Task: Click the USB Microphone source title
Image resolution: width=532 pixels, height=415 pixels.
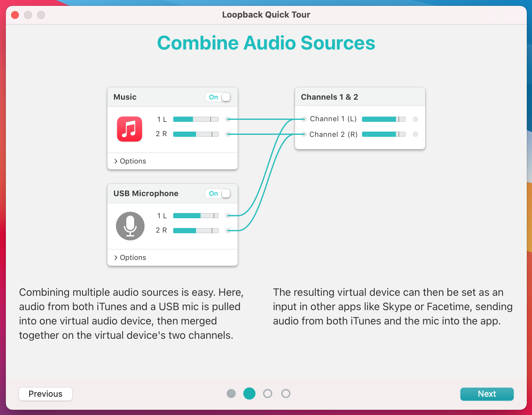Action: [146, 193]
